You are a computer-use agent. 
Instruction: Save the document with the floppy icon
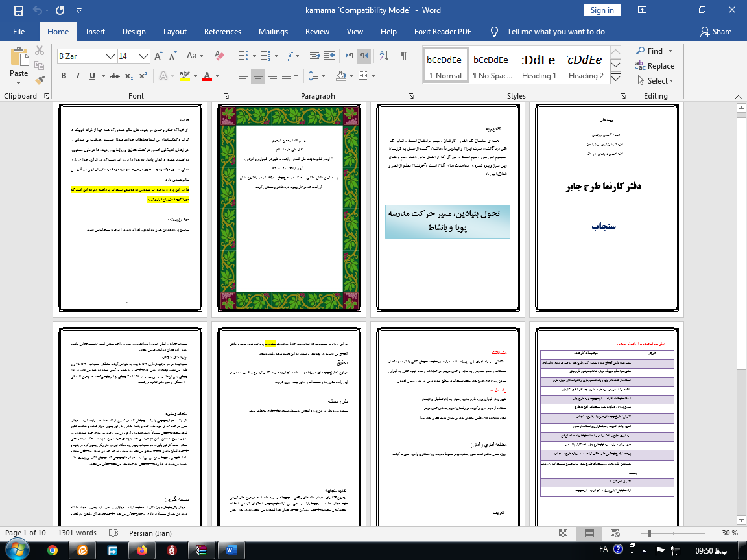[18, 10]
